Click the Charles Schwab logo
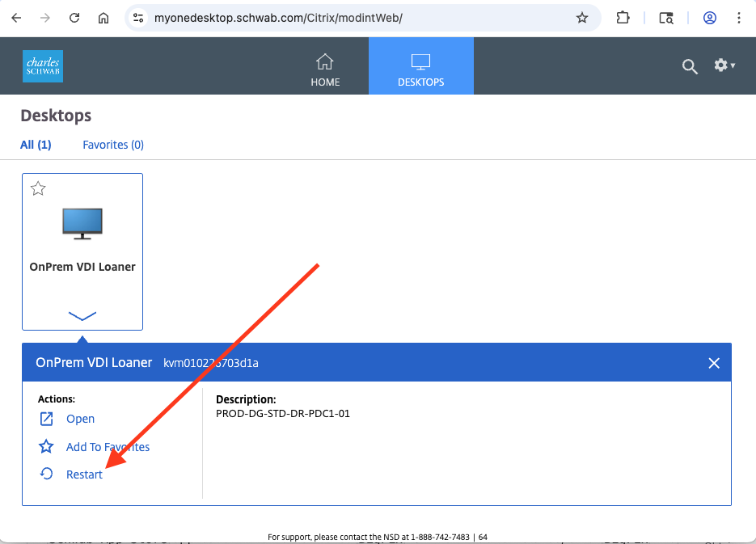This screenshot has height=544, width=756. pos(42,65)
